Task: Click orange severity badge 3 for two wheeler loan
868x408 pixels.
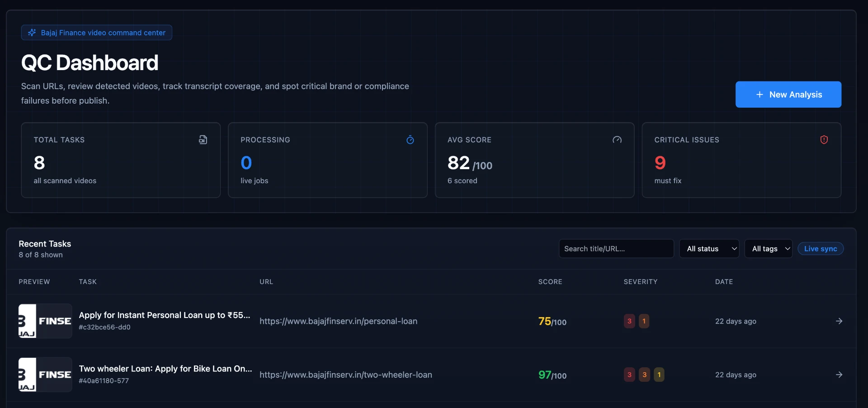Action: [x=644, y=375]
